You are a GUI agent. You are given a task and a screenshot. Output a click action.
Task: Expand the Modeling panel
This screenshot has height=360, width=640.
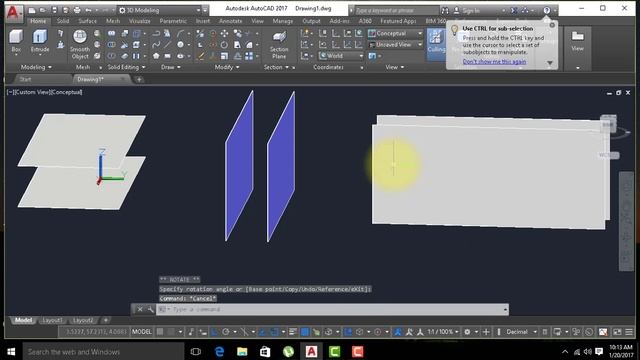tap(36, 67)
